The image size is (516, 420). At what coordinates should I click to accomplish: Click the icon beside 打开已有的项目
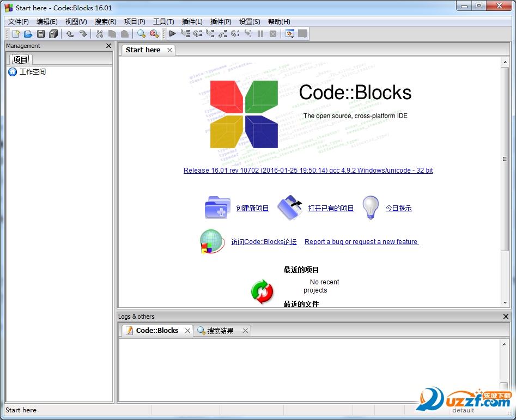[289, 207]
